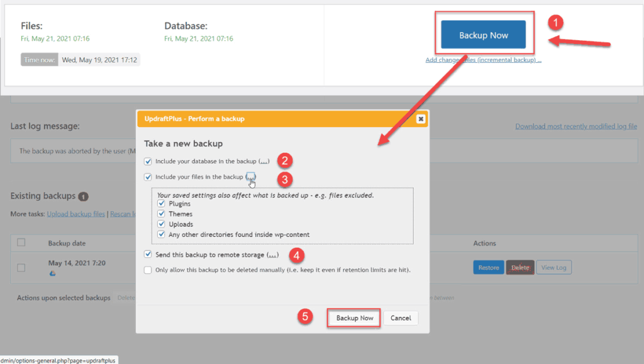This screenshot has width=644, height=364.
Task: Click the saved settings note in dialog
Action: (x=265, y=196)
